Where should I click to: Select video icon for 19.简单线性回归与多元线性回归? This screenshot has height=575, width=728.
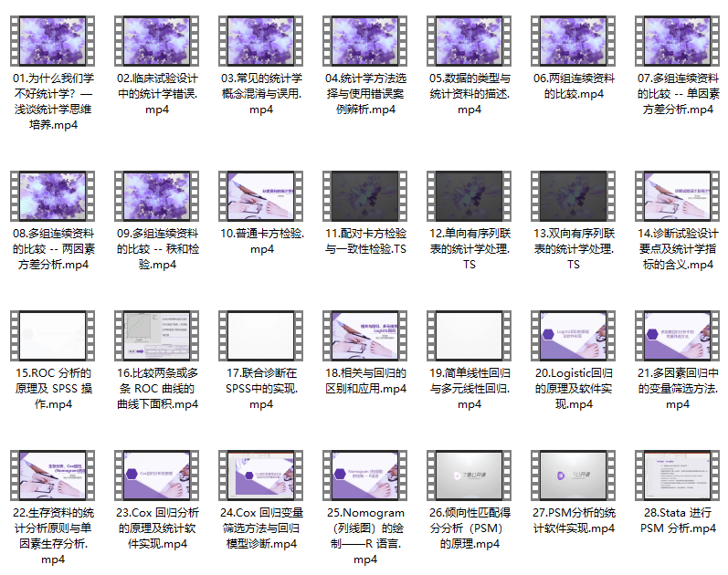click(469, 336)
